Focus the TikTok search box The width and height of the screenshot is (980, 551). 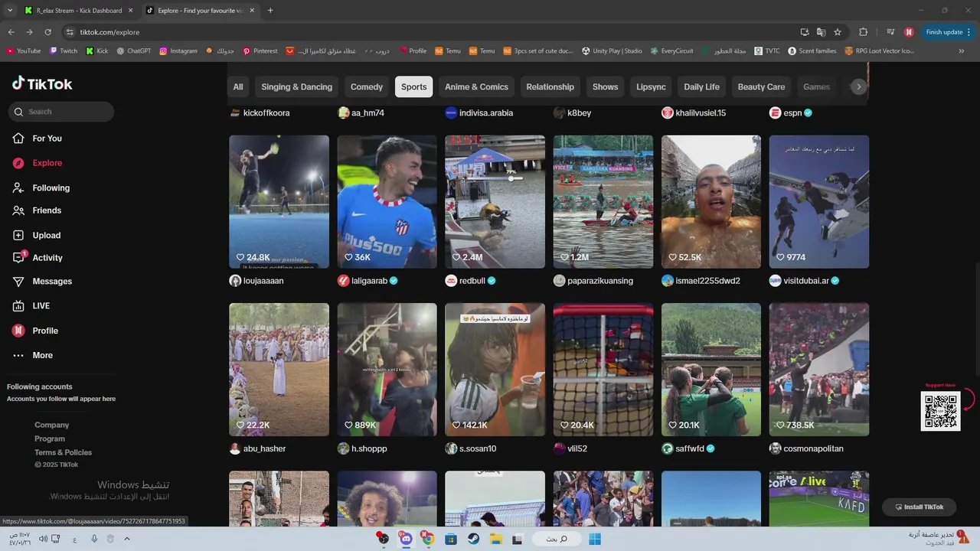(x=61, y=112)
